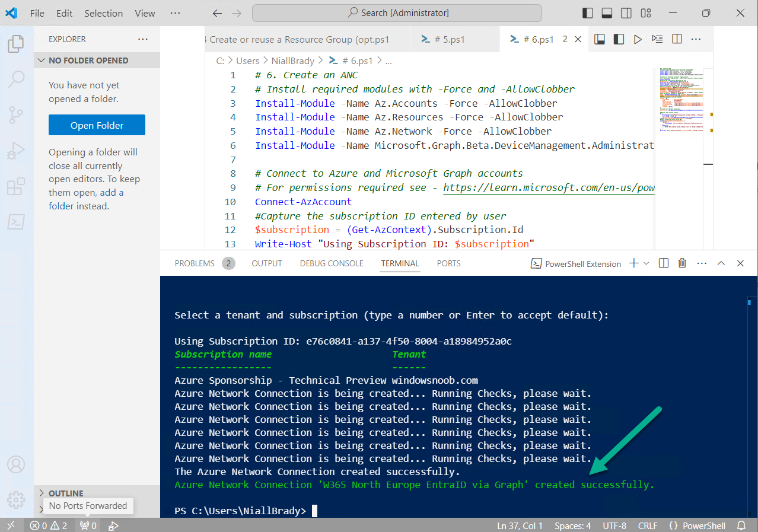Switch to the # 5.ps1 editor tab
The height and width of the screenshot is (532, 758).
coord(454,40)
